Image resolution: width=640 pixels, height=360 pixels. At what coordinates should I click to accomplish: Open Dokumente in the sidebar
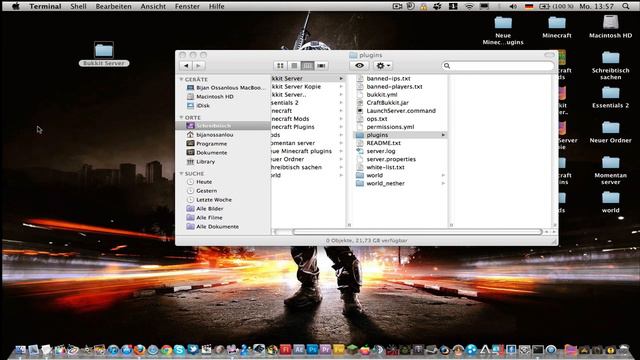207,153
